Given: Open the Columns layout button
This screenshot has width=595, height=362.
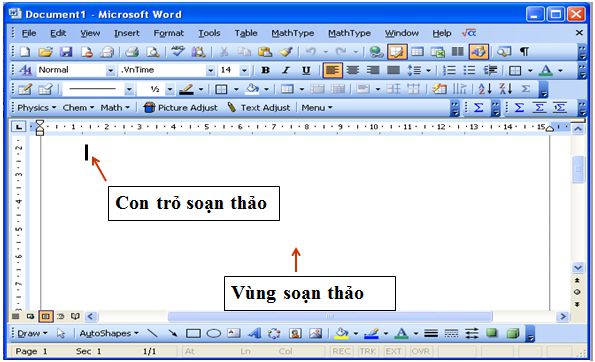Looking at the screenshot, I should (x=458, y=52).
